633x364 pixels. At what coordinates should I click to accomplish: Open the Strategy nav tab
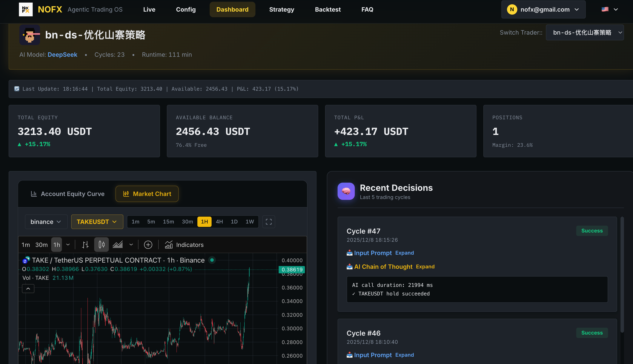(282, 9)
